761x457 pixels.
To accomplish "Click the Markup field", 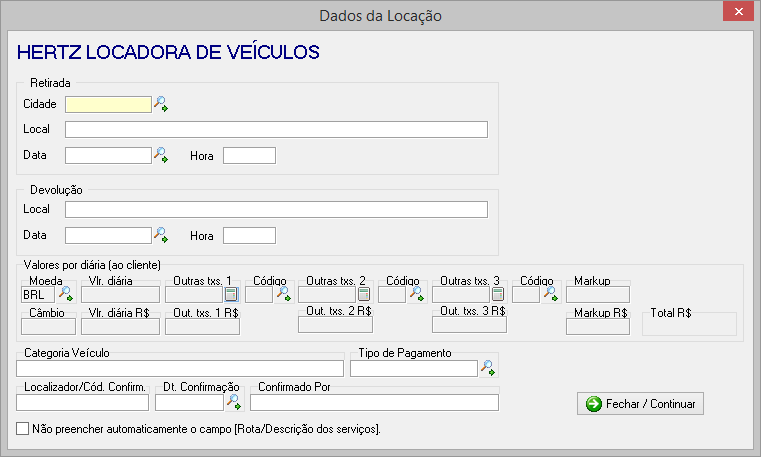I will pyautogui.click(x=598, y=294).
